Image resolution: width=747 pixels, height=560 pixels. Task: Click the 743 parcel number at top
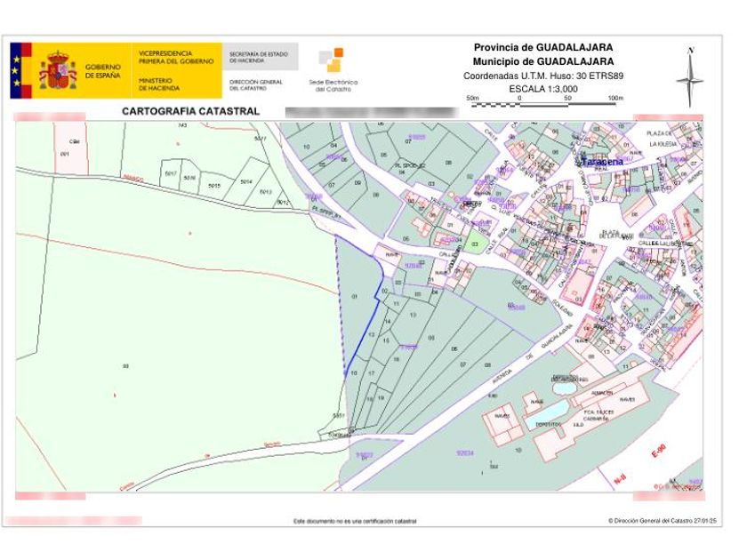[x=182, y=125]
